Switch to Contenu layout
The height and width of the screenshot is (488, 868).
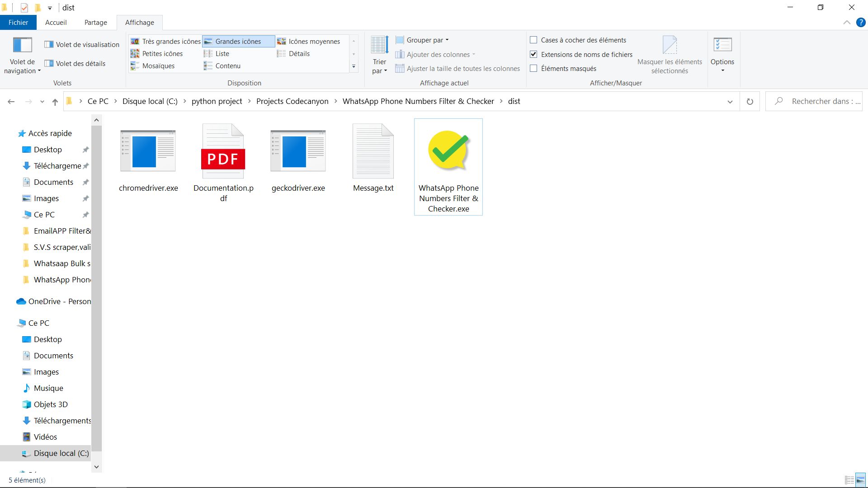point(222,66)
